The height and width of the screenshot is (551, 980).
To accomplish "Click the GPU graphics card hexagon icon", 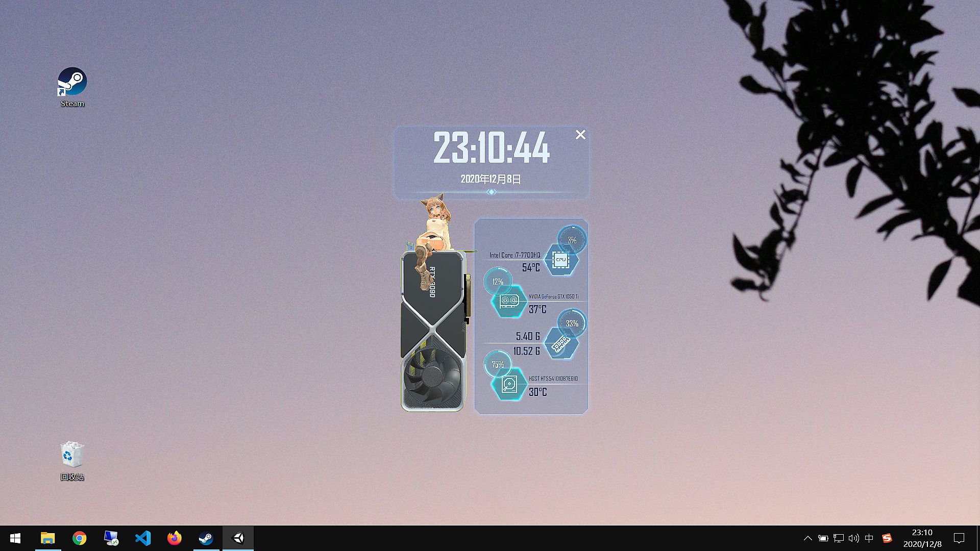I will [x=509, y=302].
